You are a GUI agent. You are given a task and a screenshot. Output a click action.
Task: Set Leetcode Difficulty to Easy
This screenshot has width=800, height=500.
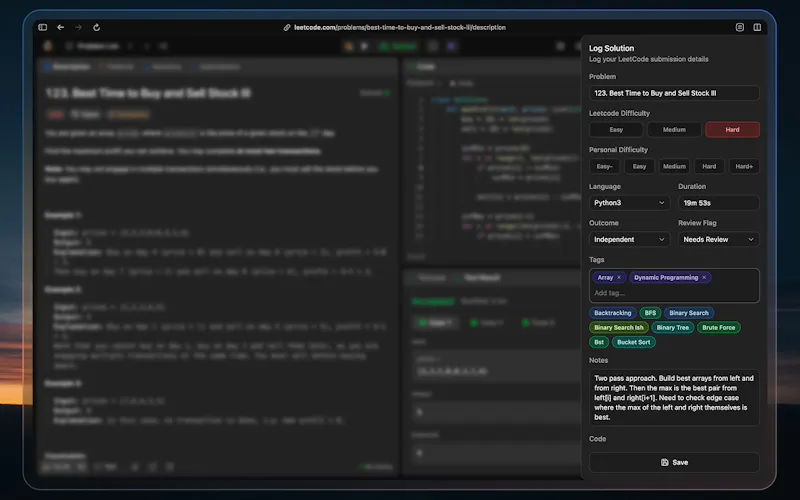616,130
